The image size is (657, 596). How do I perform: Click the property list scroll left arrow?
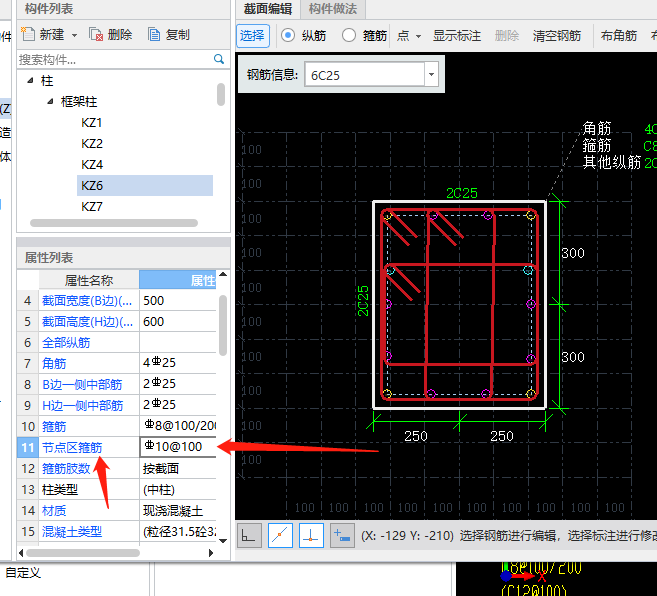[21, 553]
